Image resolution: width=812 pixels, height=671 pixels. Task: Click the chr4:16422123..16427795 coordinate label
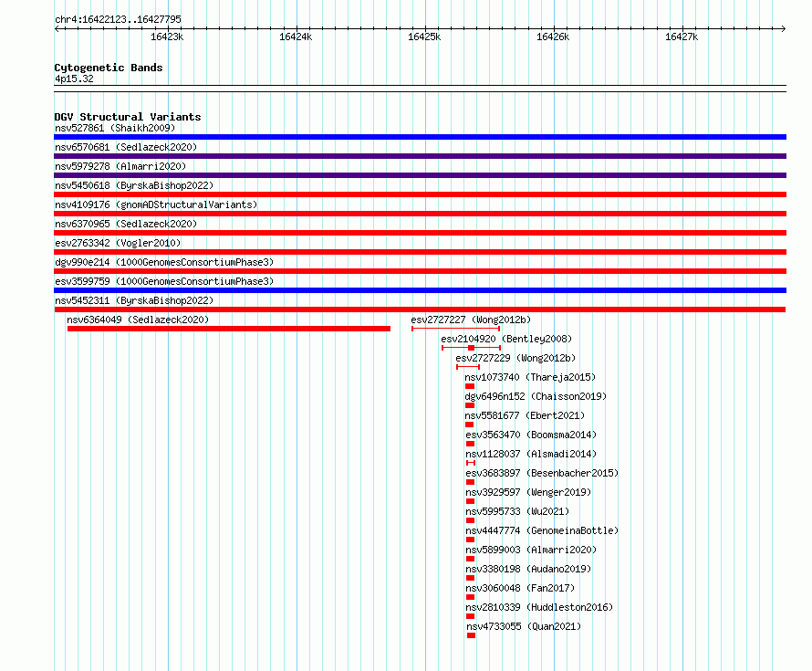(x=118, y=19)
